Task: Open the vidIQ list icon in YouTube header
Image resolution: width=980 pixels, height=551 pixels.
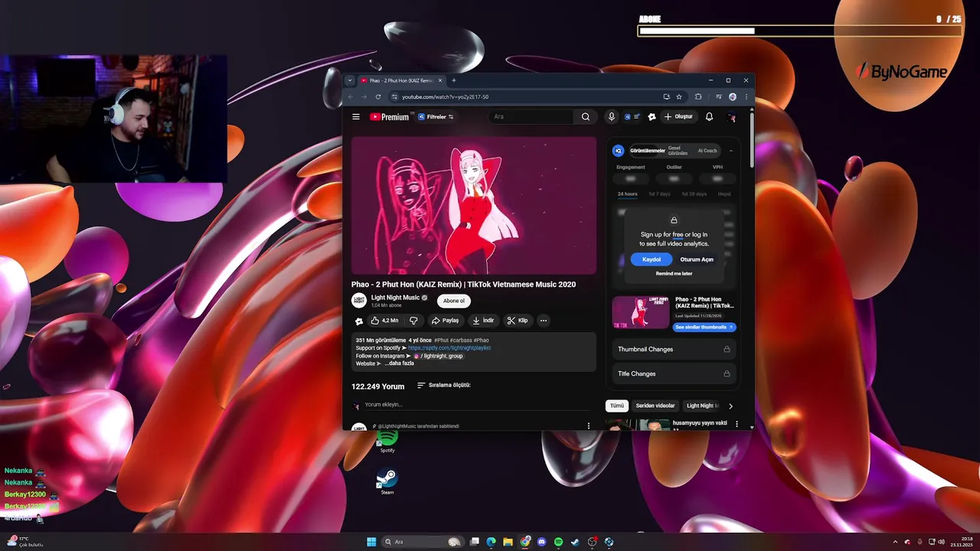Action: pos(632,117)
